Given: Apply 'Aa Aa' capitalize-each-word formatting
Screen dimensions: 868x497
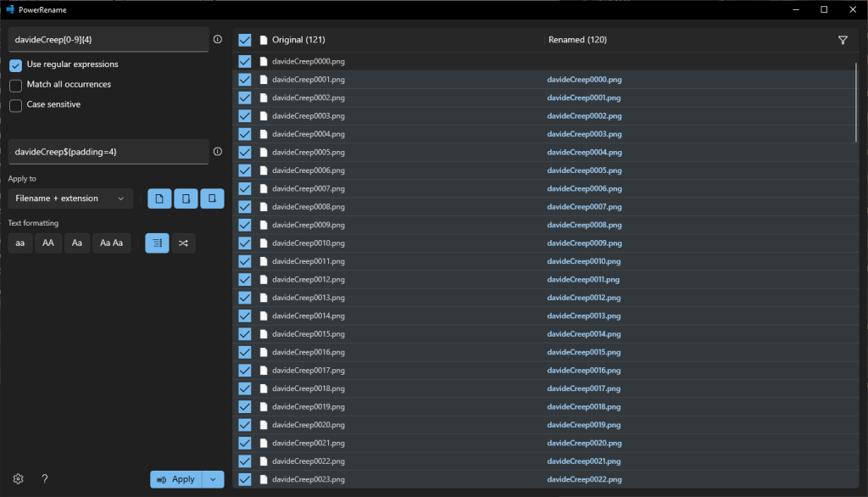Looking at the screenshot, I should (112, 243).
